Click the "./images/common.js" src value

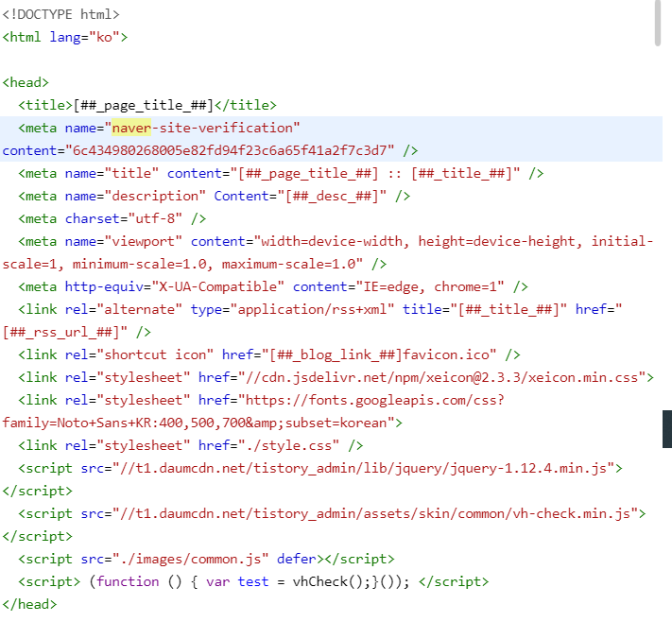point(190,560)
